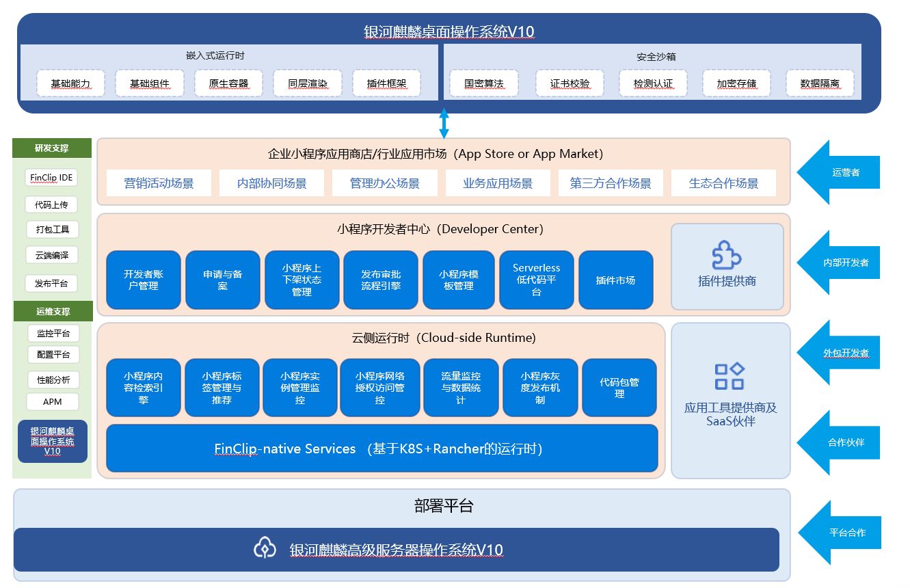Image resolution: width=910 pixels, height=588 pixels.
Task: Click the 嵌入式运行时 heading
Action: (x=215, y=56)
